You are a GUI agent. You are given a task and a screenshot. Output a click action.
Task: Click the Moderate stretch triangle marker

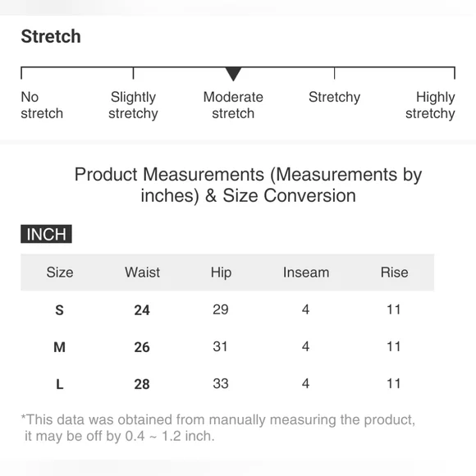tap(233, 74)
